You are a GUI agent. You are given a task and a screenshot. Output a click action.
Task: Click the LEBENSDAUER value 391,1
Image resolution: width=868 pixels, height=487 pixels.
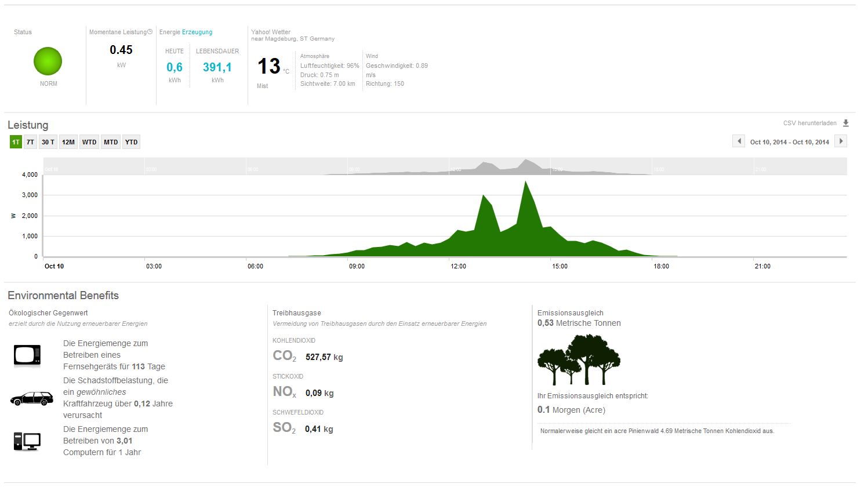tap(217, 68)
